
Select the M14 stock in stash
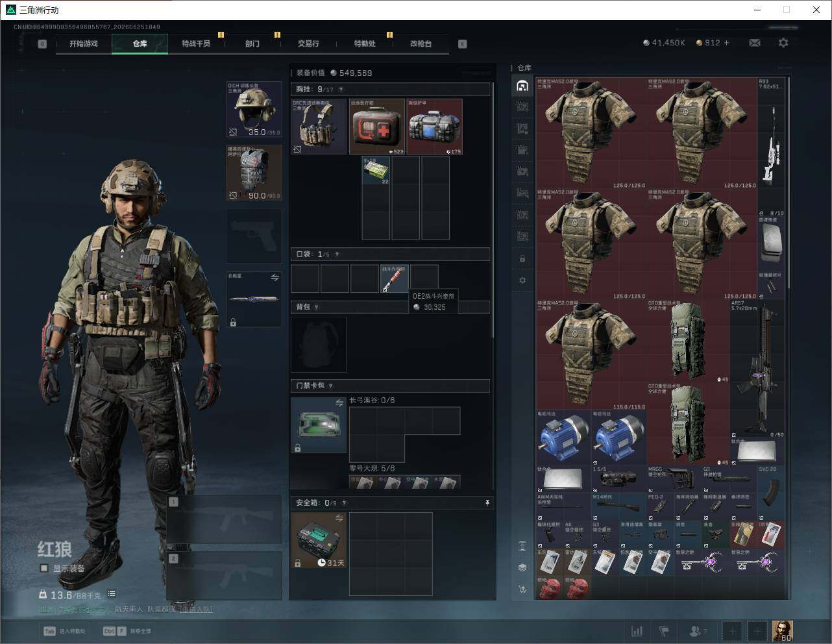[618, 507]
